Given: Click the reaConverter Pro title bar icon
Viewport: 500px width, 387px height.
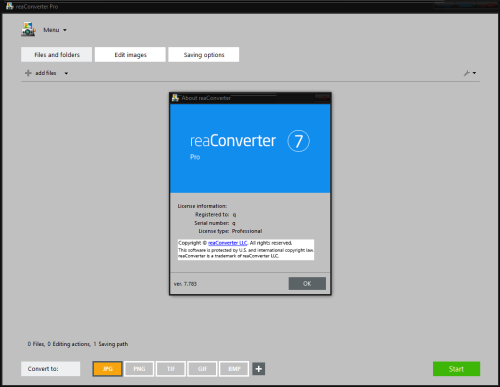Looking at the screenshot, I should click(10, 6).
